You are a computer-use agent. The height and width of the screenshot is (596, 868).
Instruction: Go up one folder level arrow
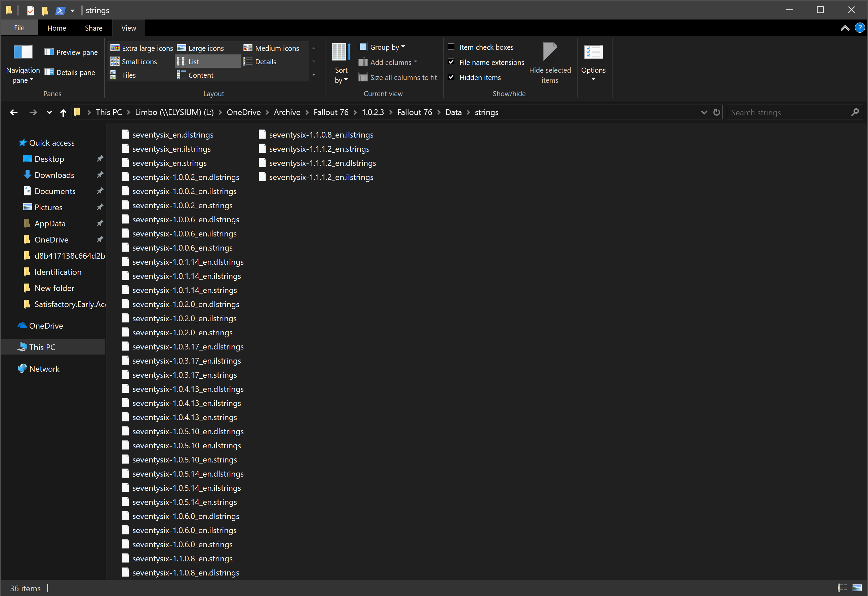click(x=63, y=112)
